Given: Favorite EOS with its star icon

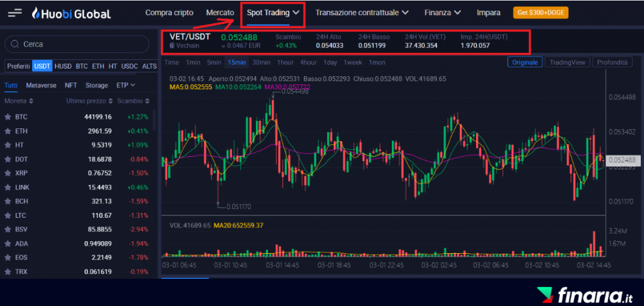Looking at the screenshot, I should (8, 258).
